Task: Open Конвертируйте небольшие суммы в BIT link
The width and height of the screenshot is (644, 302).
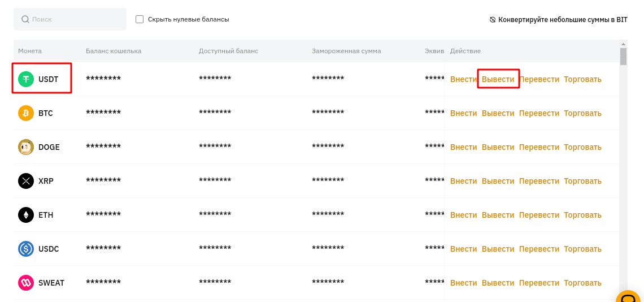Action: coord(563,19)
